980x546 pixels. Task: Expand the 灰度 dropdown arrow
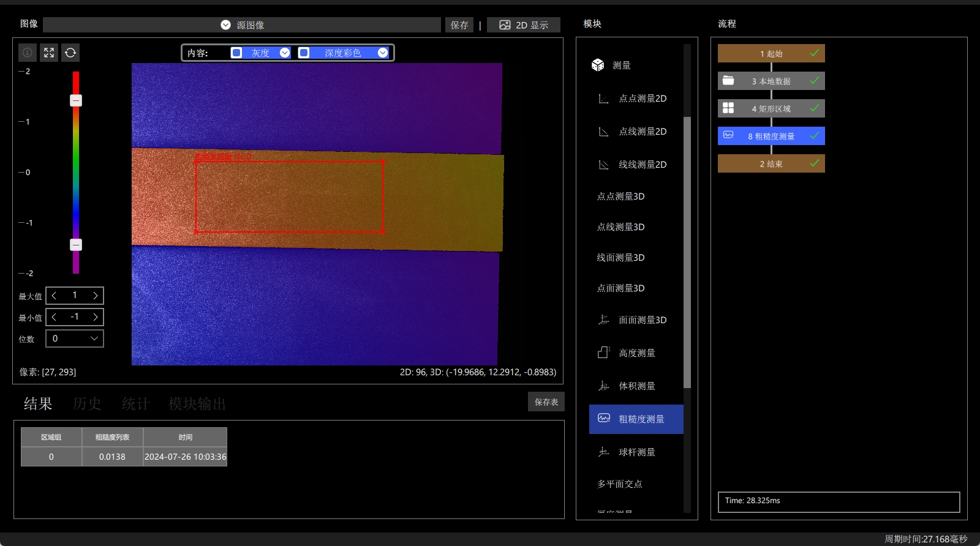(285, 53)
